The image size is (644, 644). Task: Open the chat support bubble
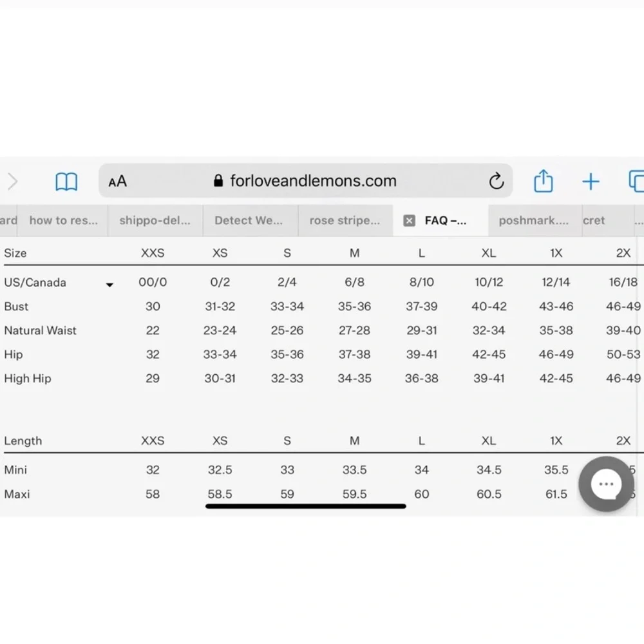click(x=606, y=484)
